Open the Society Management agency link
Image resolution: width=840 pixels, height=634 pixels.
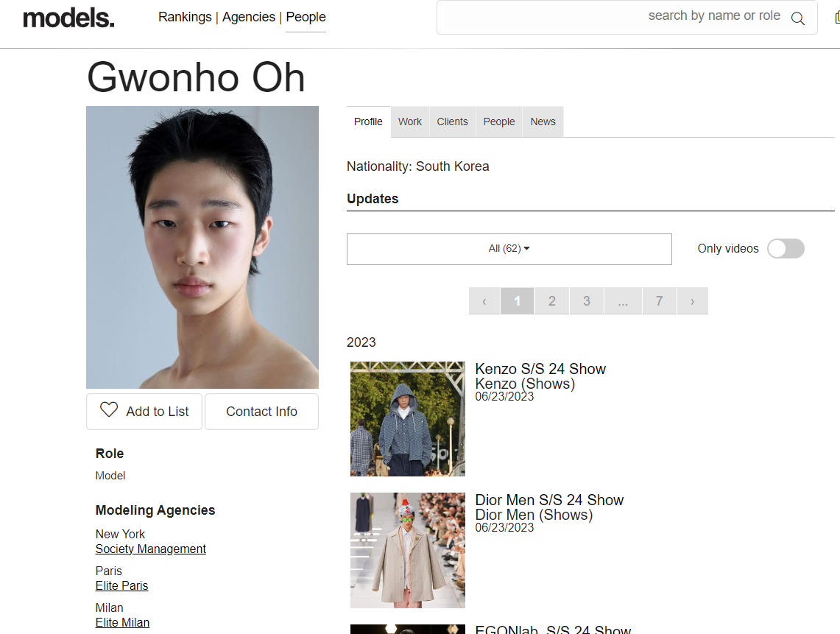(151, 549)
